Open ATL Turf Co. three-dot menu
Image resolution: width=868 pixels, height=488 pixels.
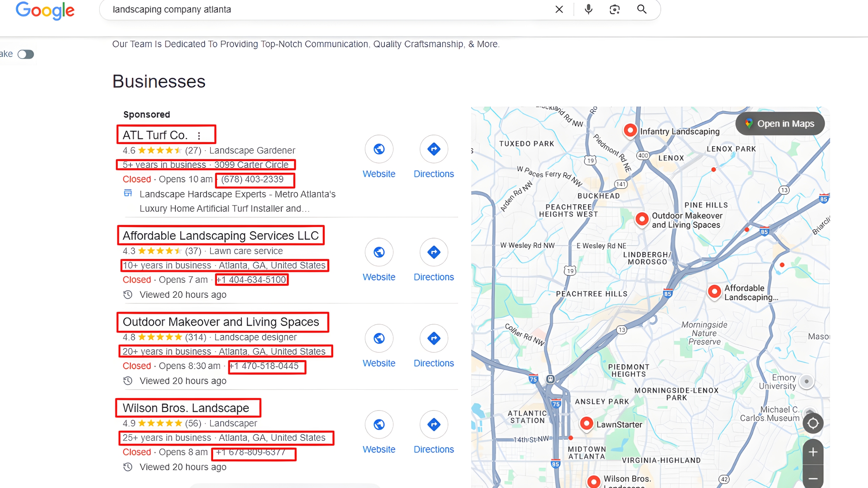pos(199,136)
